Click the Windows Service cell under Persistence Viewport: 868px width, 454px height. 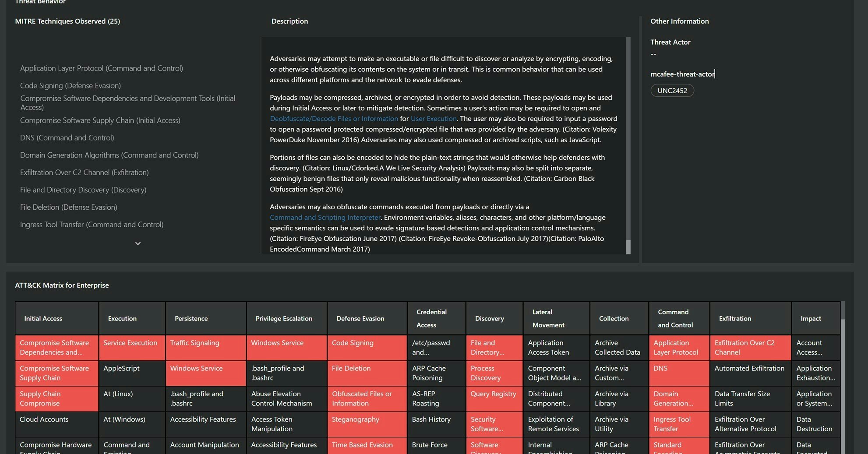pyautogui.click(x=206, y=373)
